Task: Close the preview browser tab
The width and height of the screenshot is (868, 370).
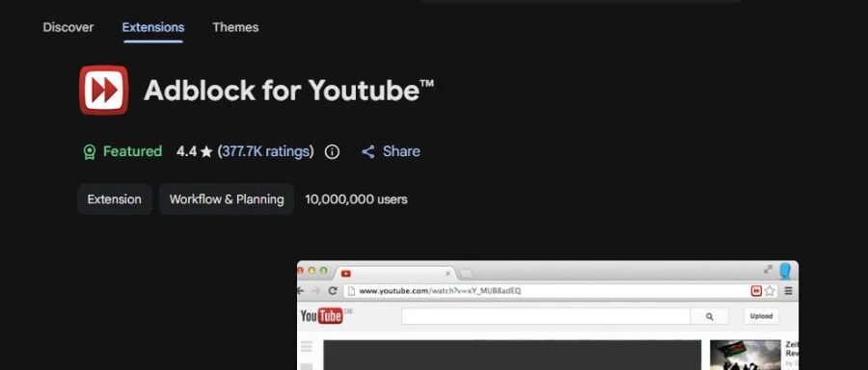Action: point(448,274)
